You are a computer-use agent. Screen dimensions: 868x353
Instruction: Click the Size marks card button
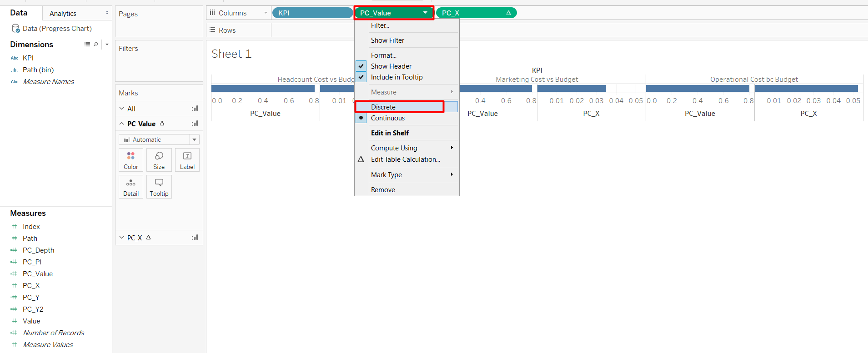click(x=159, y=160)
